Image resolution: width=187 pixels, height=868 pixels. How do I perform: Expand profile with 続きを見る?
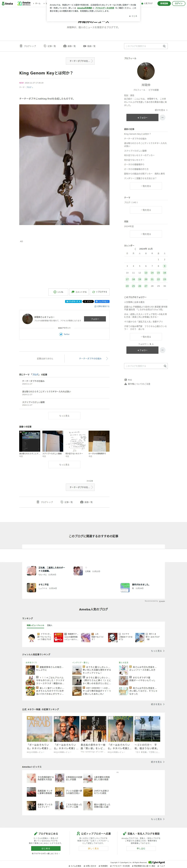[x=161, y=110]
